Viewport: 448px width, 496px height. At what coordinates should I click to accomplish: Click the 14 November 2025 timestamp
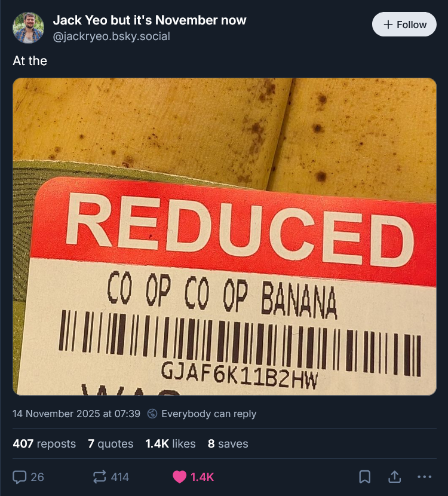tap(76, 414)
